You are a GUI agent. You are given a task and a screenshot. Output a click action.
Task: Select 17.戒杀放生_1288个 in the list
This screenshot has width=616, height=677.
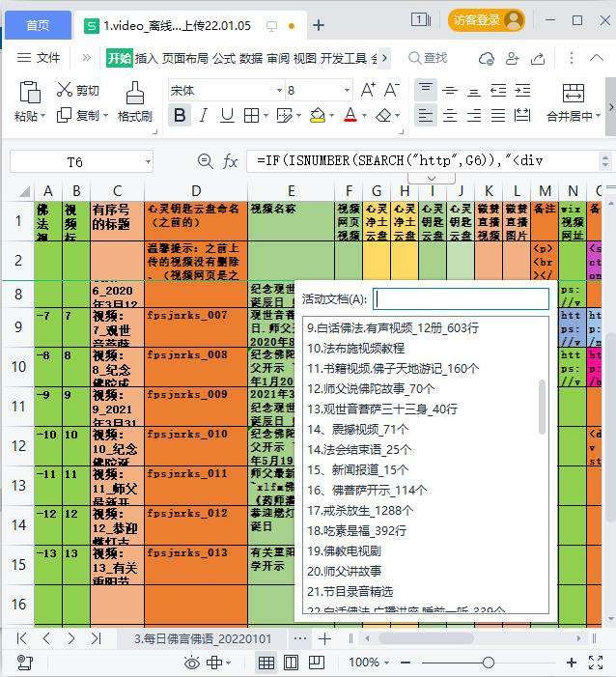click(x=360, y=510)
